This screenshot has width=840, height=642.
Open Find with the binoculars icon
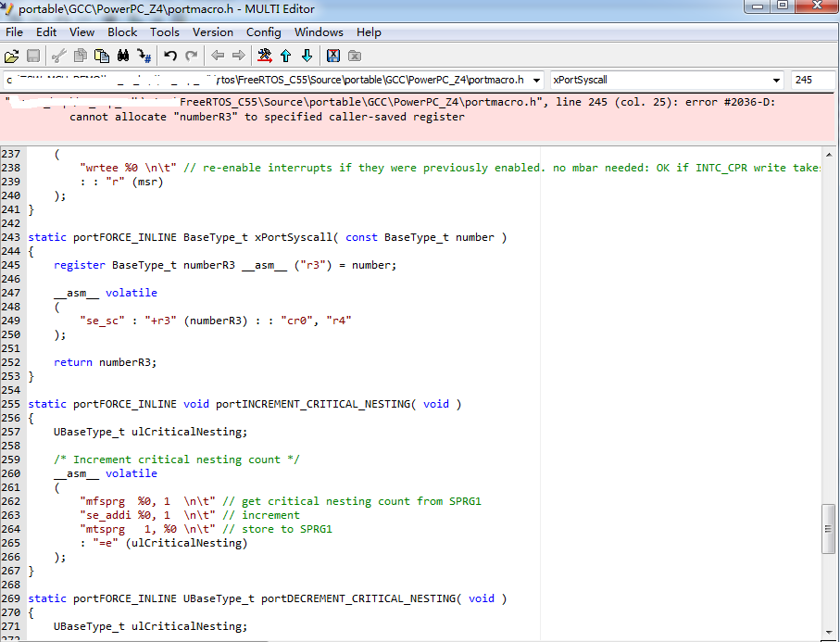(123, 56)
